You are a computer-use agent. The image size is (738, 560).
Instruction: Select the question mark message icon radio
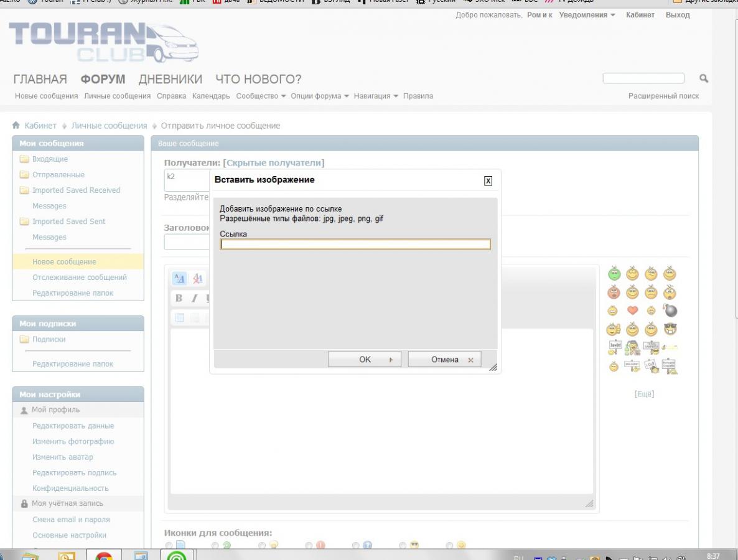(355, 546)
